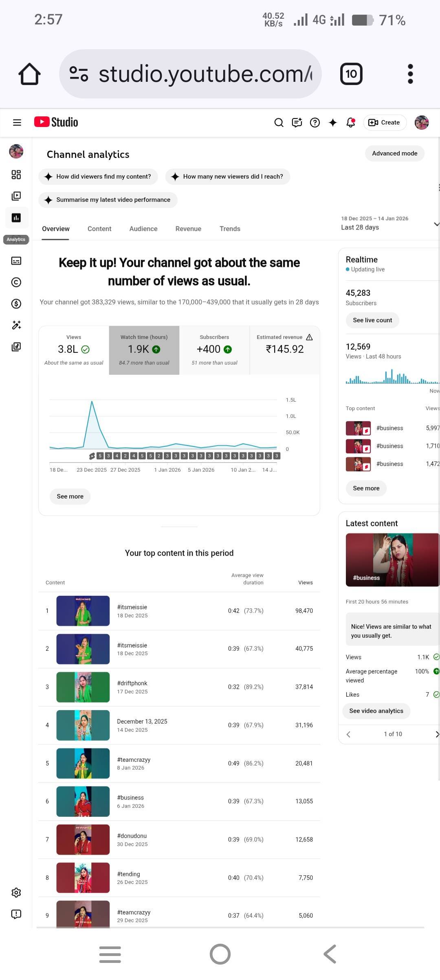Open the YouTube Studio search icon
This screenshot has height=980, width=440.
[279, 122]
